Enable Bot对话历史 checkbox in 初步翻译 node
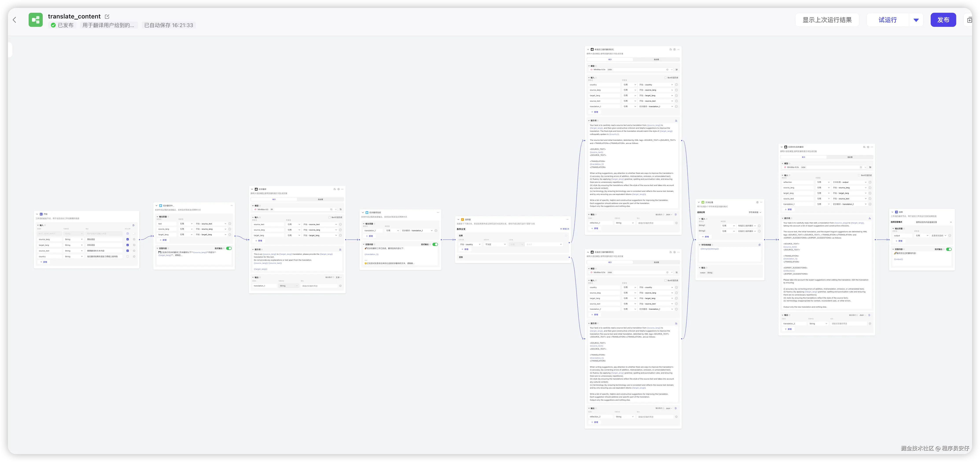980x462 pixels. (x=330, y=218)
